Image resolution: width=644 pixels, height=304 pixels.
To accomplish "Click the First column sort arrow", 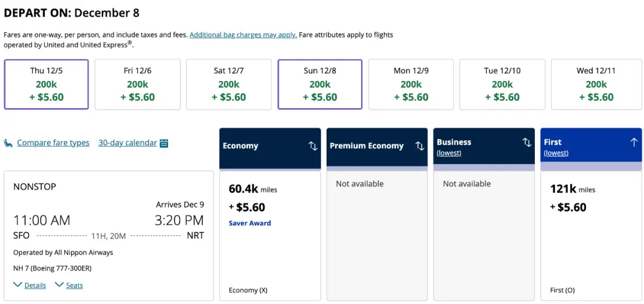I will point(633,142).
